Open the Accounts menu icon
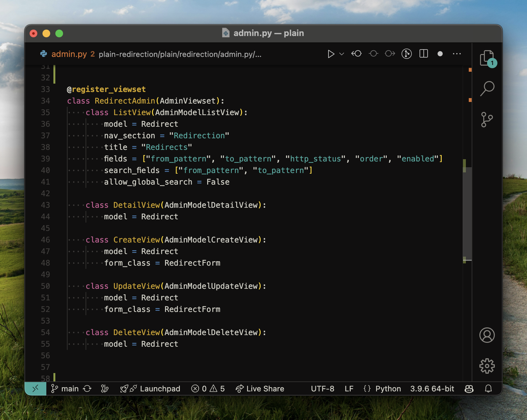The image size is (527, 420). pyautogui.click(x=487, y=335)
